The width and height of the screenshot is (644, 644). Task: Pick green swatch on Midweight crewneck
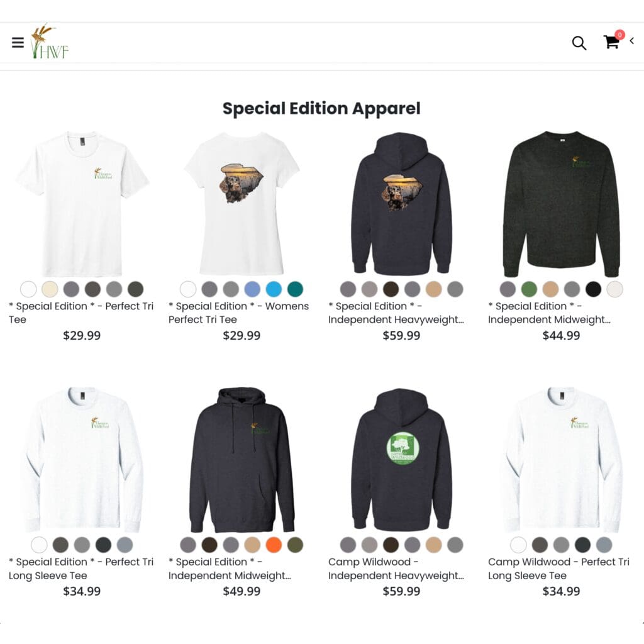click(529, 289)
